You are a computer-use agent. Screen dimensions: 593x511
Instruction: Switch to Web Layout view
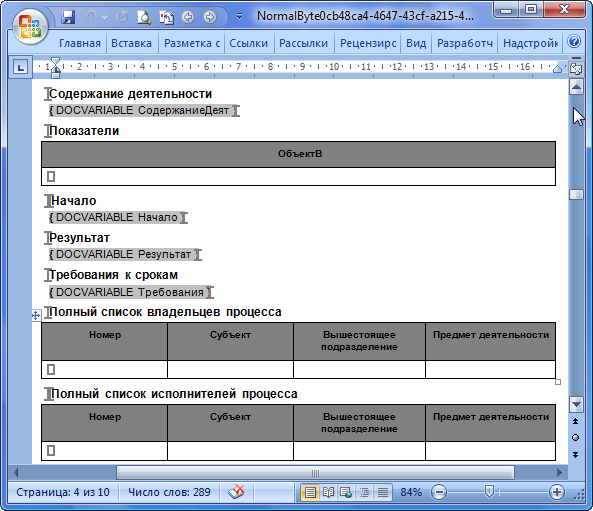346,492
